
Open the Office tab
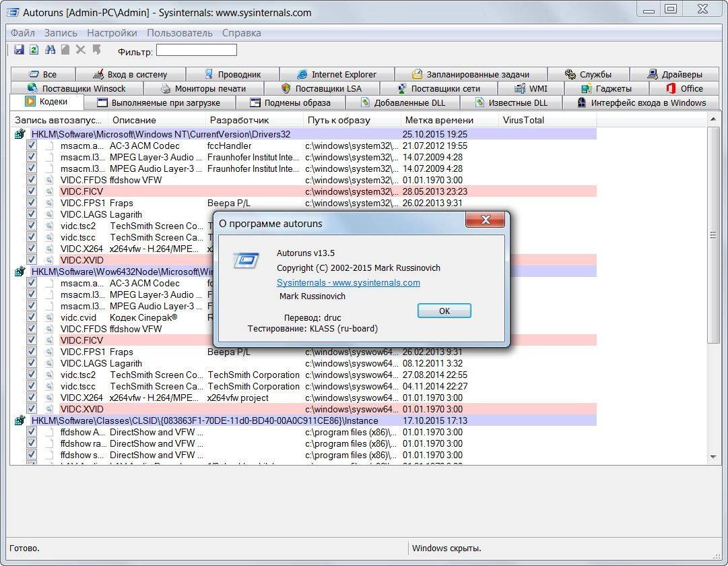[684, 88]
